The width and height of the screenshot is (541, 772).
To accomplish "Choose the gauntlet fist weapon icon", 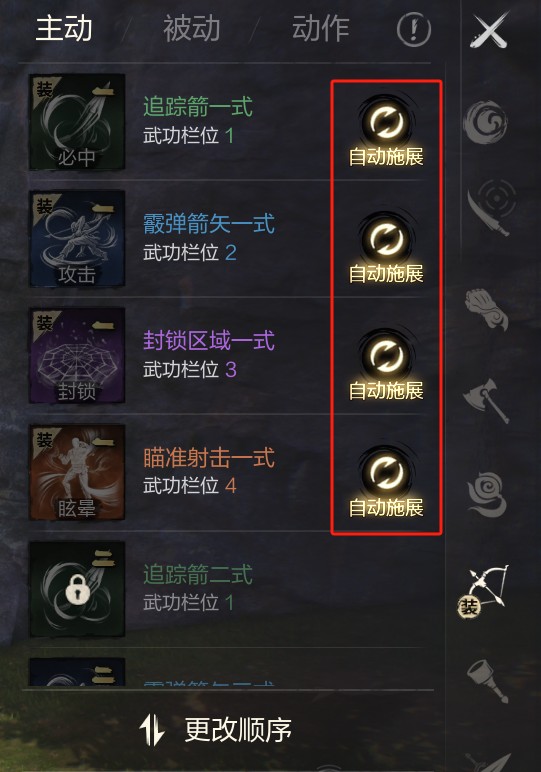I will (487, 309).
